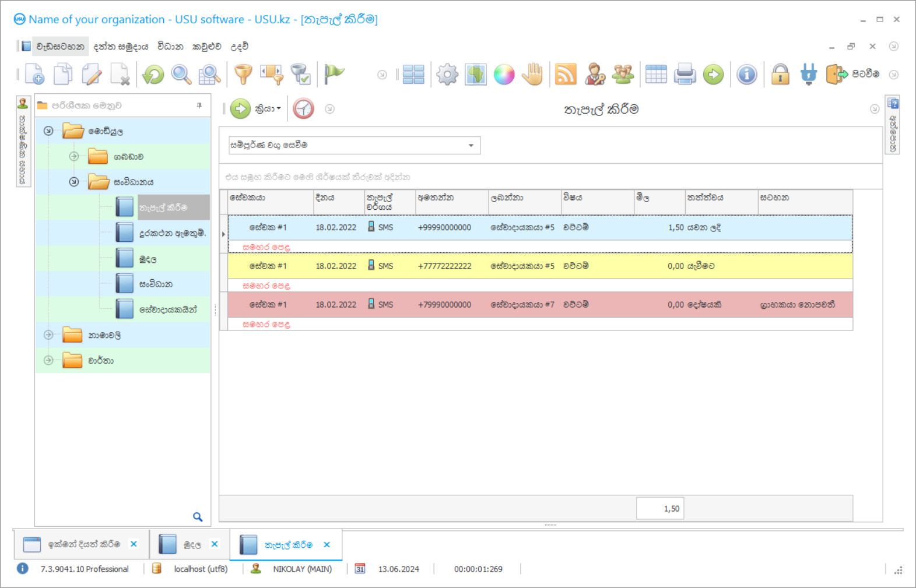Viewport: 916px width, 588px height.
Task: Click the Add new record icon
Action: (34, 75)
